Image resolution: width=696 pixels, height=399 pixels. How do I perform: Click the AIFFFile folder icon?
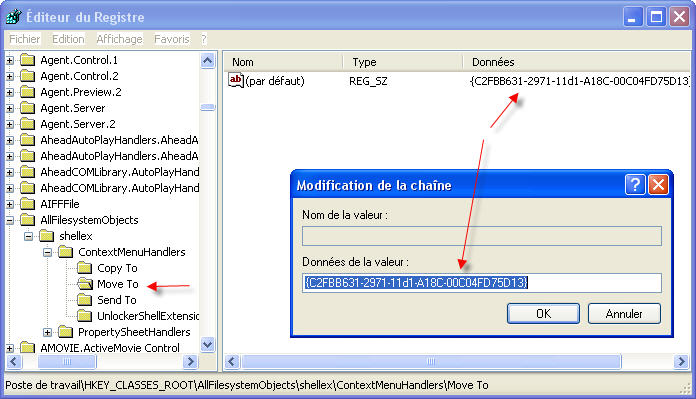tap(28, 204)
